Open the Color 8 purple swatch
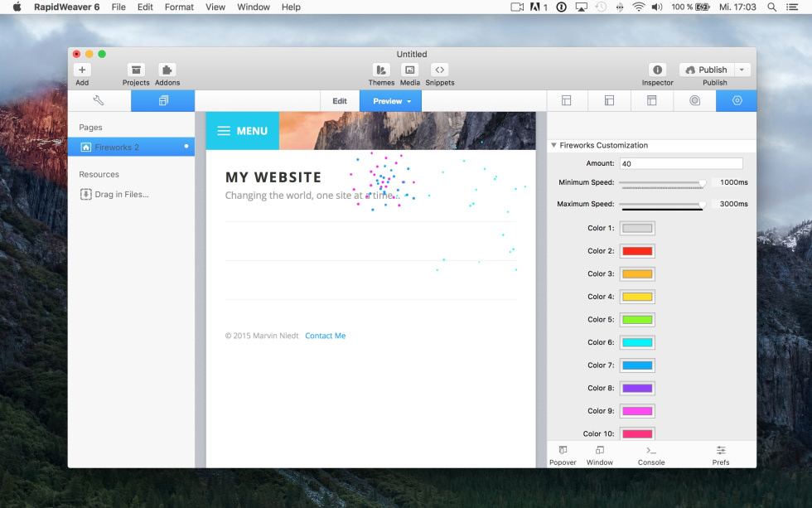Image resolution: width=812 pixels, height=508 pixels. tap(637, 388)
